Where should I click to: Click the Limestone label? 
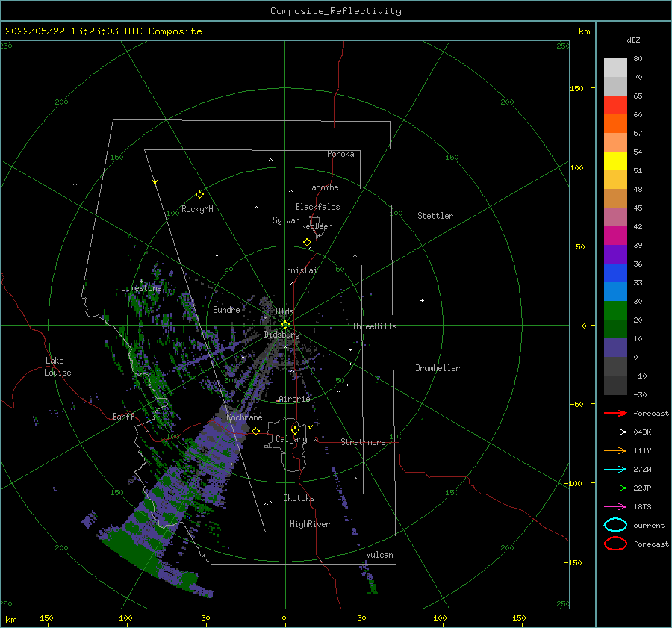pos(141,288)
